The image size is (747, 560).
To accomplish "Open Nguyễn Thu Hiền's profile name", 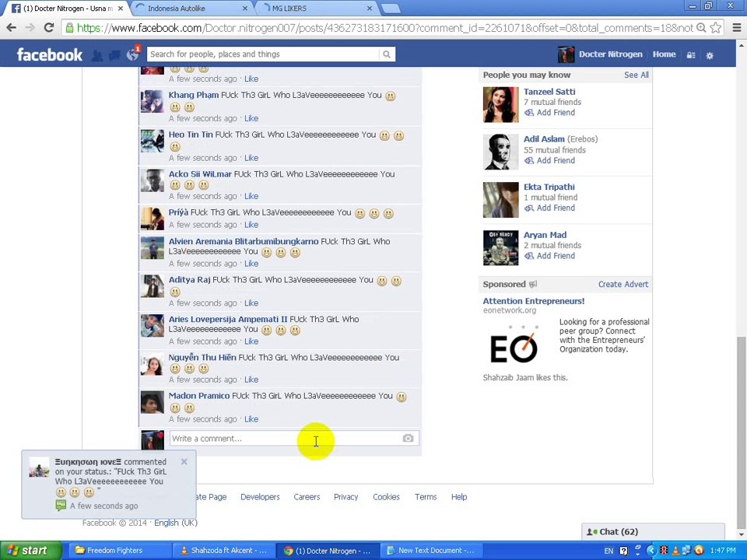I will tap(202, 357).
